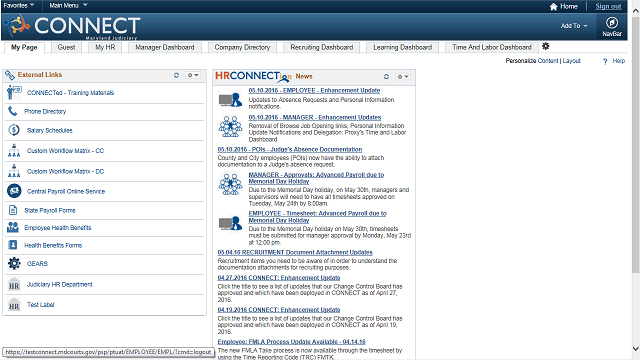The image size is (640, 360).
Task: Click the scrollbar down arrow
Action: click(636, 349)
